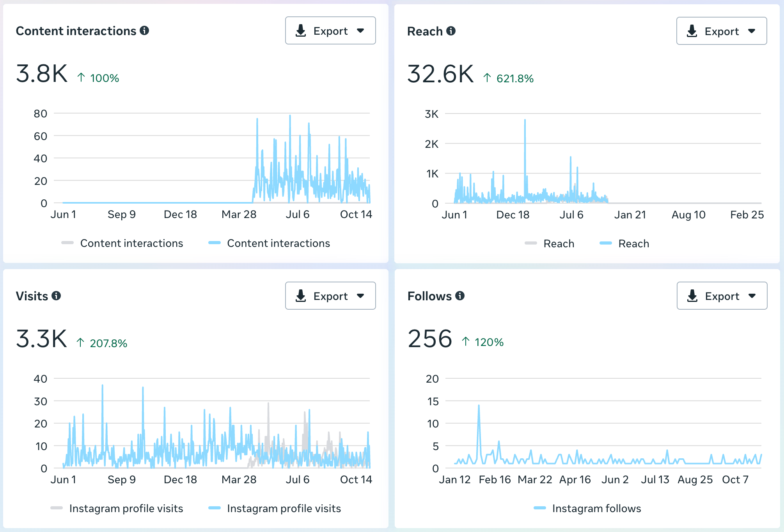Click the blue Instagram follows legend swatch
The width and height of the screenshot is (784, 532).
(540, 508)
